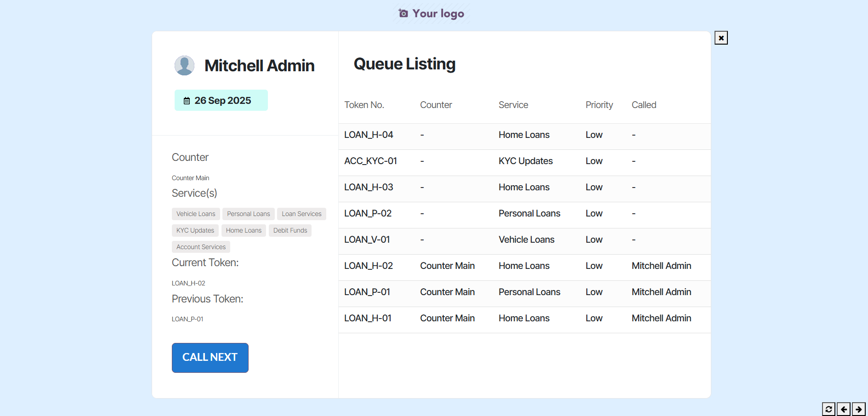Click the calendar icon on the date badge
Image resolution: width=868 pixels, height=416 pixels.
187,100
